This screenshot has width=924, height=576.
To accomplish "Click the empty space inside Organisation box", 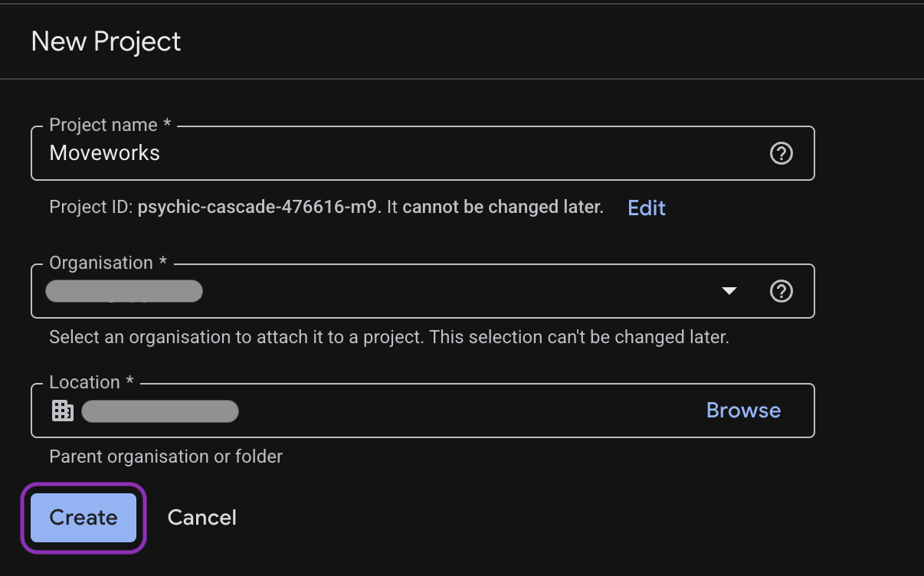I will tap(460, 291).
